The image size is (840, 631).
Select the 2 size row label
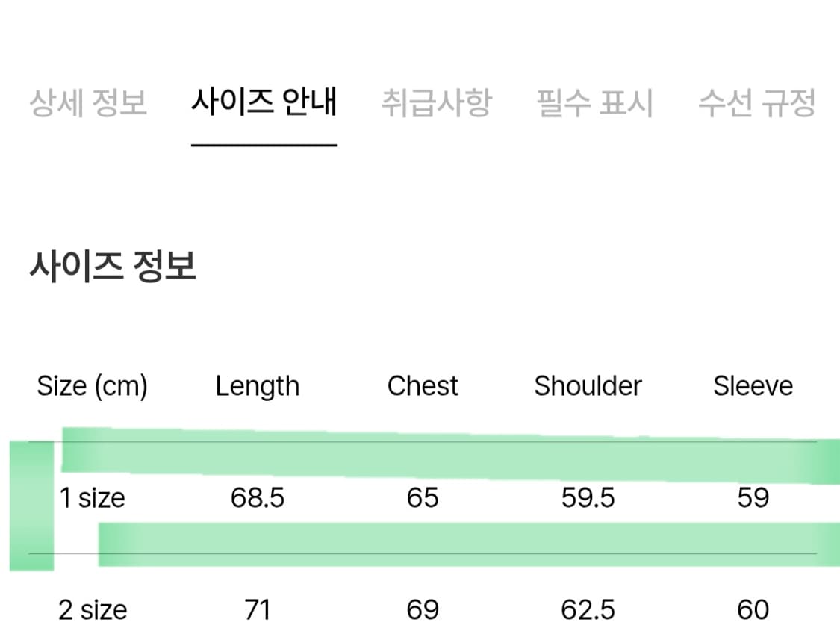click(x=90, y=609)
